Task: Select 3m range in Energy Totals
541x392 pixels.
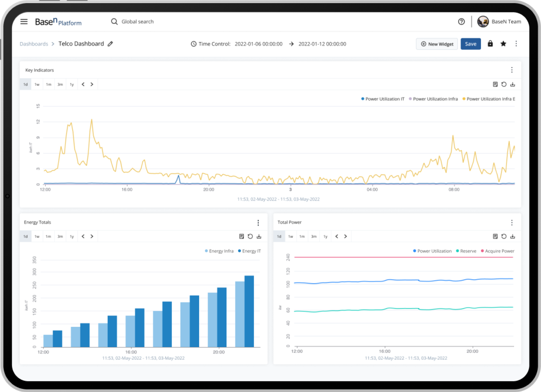Action: point(60,236)
